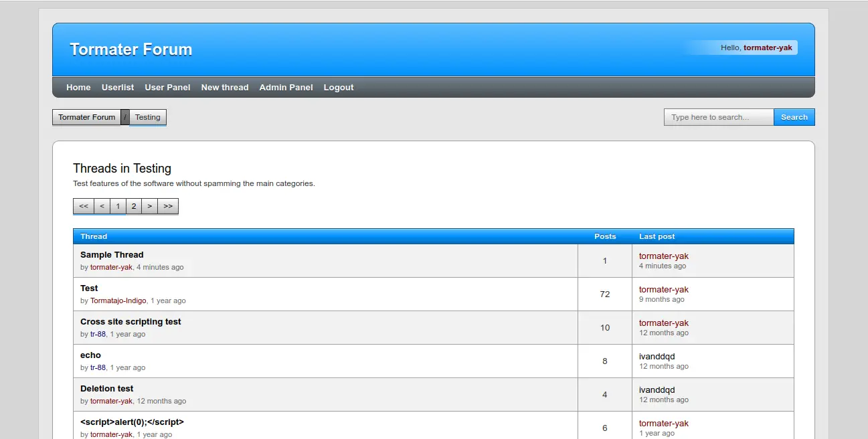Go to User Panel
Screen dimensions: 868x439
click(167, 88)
